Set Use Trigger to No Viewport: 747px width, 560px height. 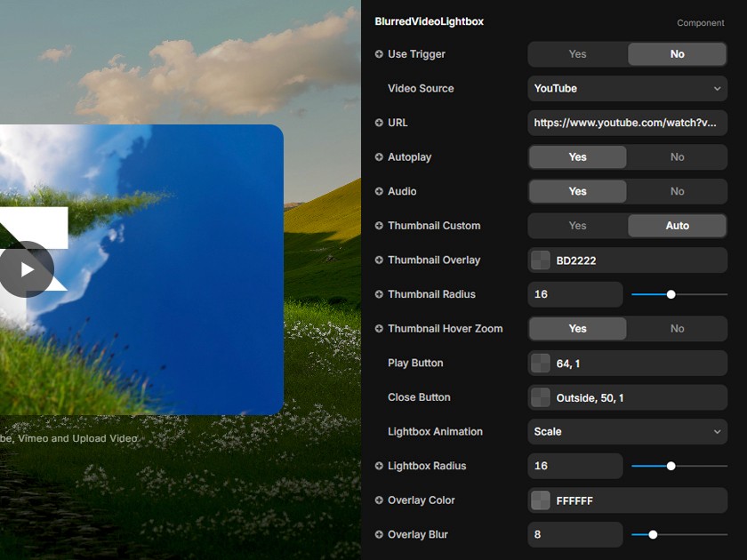point(677,54)
